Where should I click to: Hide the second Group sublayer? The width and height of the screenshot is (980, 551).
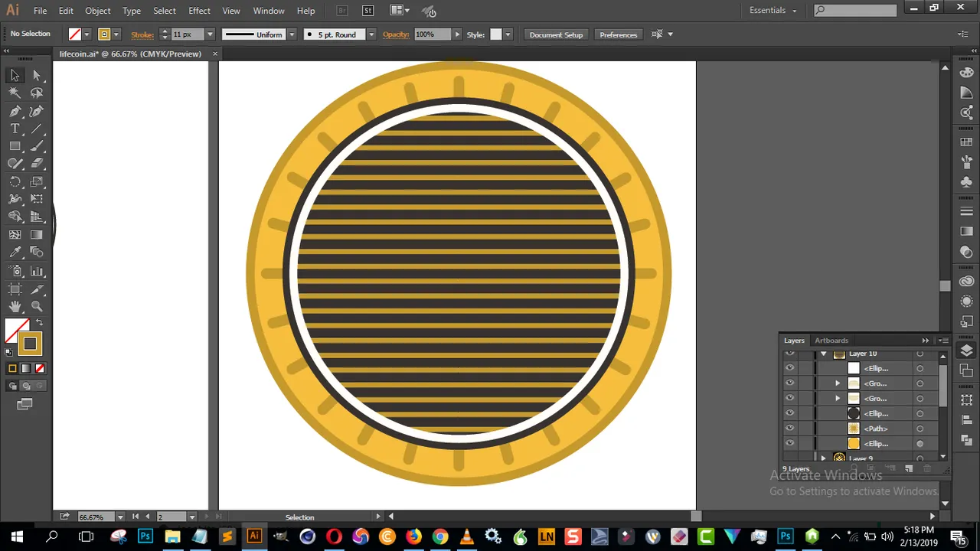(789, 399)
